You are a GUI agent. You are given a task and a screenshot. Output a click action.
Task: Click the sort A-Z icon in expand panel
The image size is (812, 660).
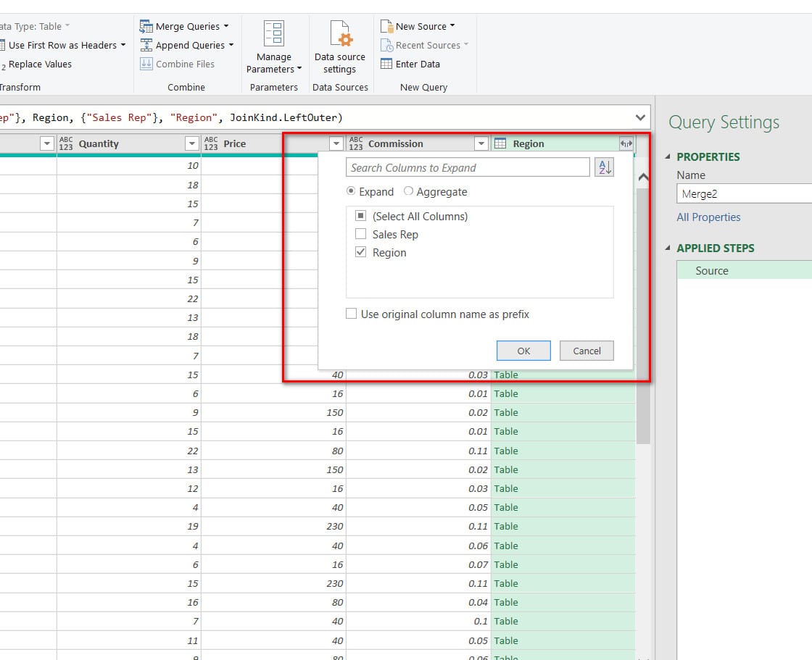pos(604,167)
